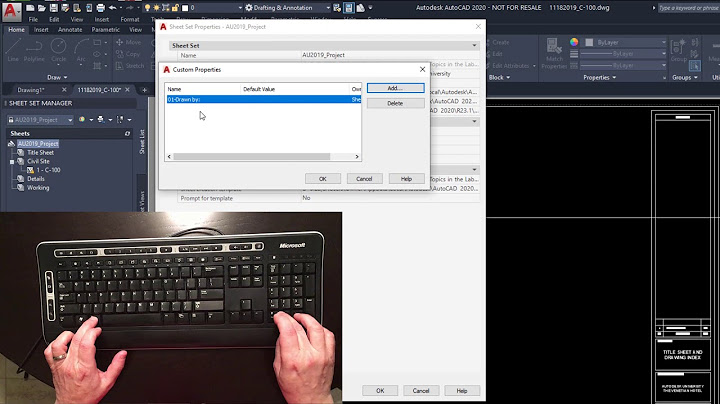Image resolution: width=720 pixels, height=404 pixels.
Task: Click the Open file folder icon
Action: 42,8
